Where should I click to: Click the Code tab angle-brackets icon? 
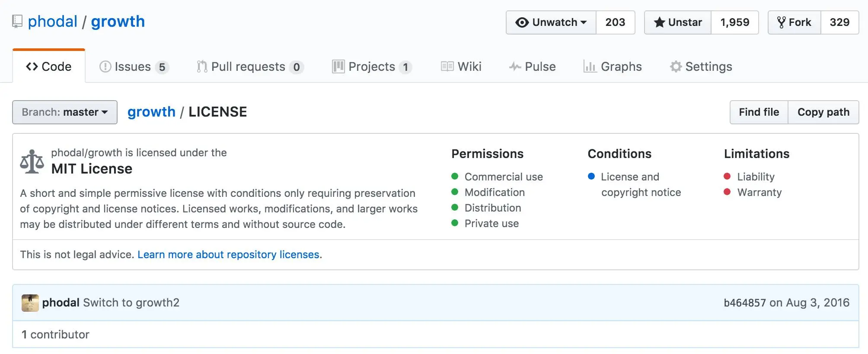tap(32, 66)
